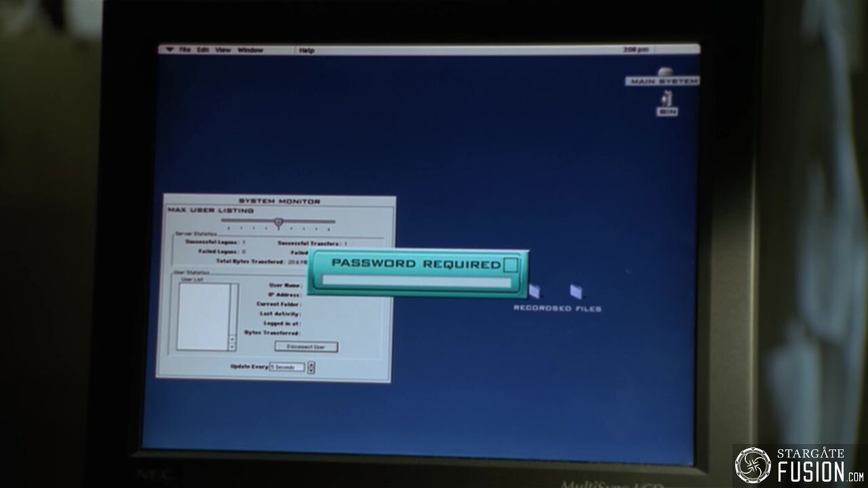This screenshot has width=868, height=488.
Task: Click the Bytes Transferred label under User Statistics
Action: pos(272,333)
